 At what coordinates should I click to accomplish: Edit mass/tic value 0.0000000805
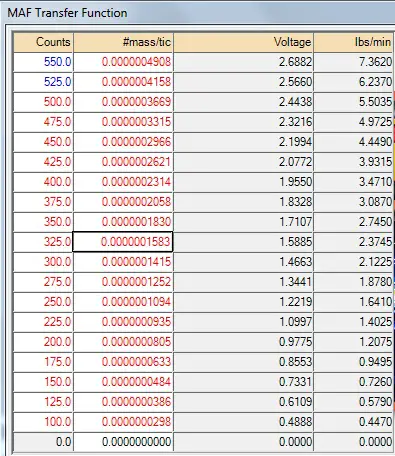[123, 342]
